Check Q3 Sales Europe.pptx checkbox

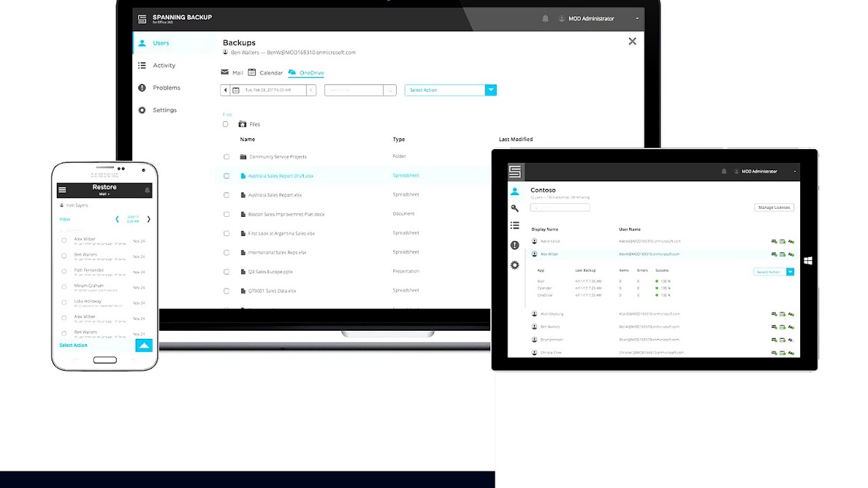[226, 272]
